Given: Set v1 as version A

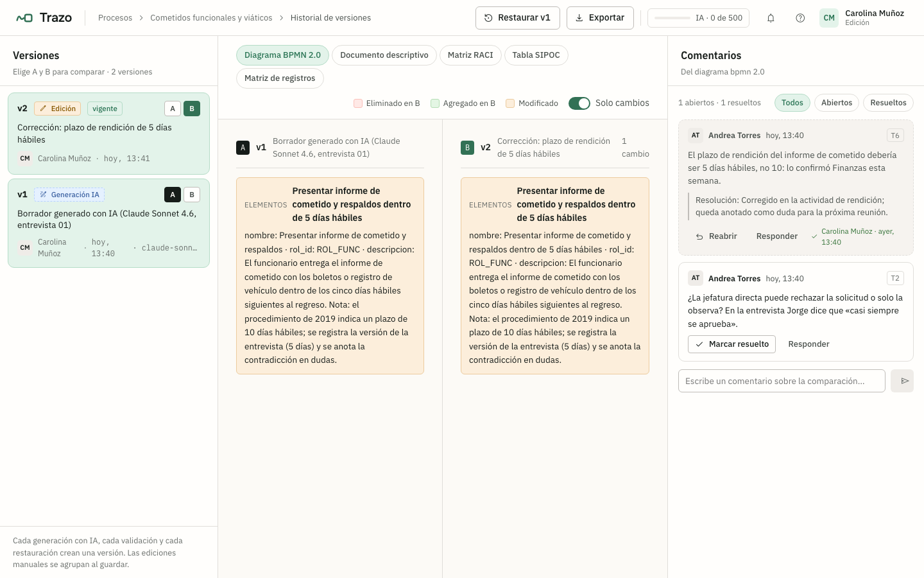Looking at the screenshot, I should [x=173, y=195].
